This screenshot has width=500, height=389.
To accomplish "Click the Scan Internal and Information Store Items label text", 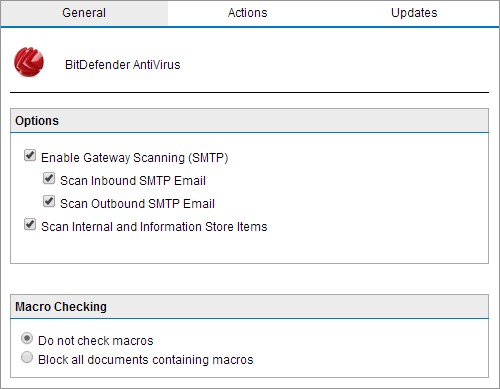I will coord(154,227).
